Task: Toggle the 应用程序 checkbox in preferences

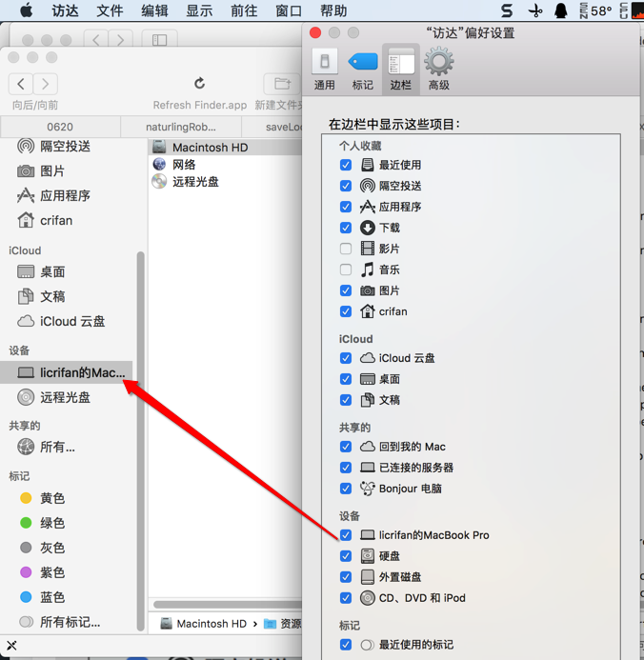Action: coord(346,207)
